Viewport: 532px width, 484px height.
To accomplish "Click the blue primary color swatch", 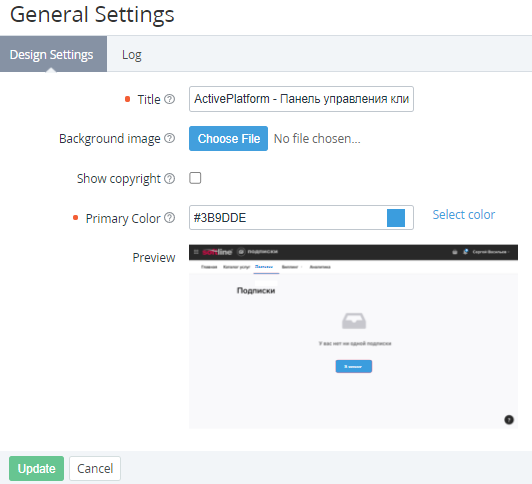I will tap(396, 218).
